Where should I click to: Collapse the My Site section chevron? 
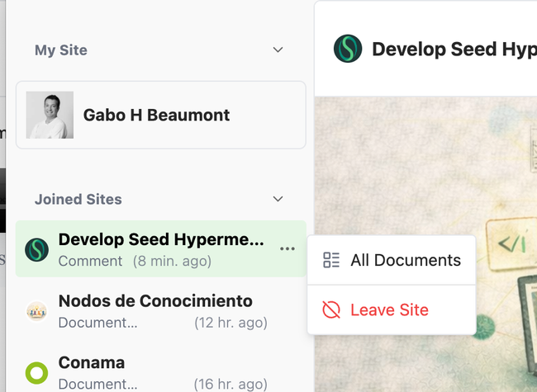coord(278,50)
